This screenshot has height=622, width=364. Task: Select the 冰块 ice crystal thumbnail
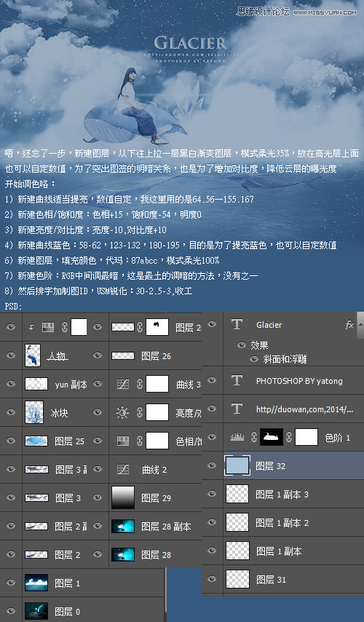pos(33,412)
